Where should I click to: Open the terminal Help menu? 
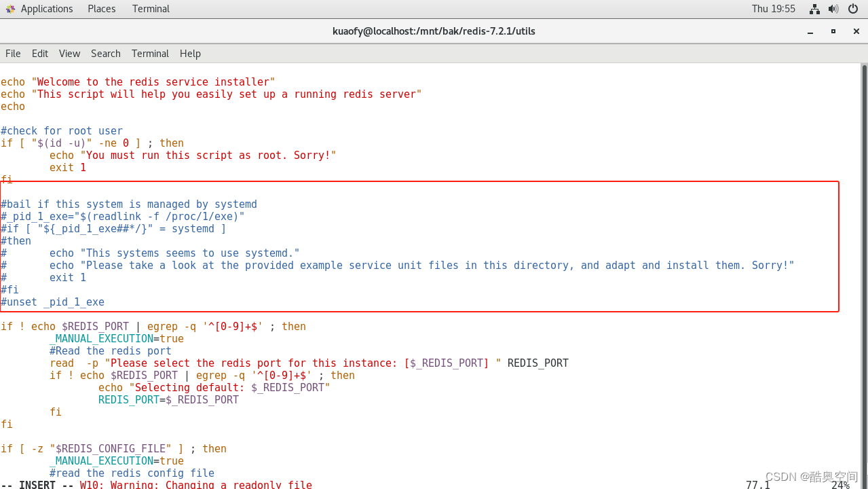coord(190,54)
